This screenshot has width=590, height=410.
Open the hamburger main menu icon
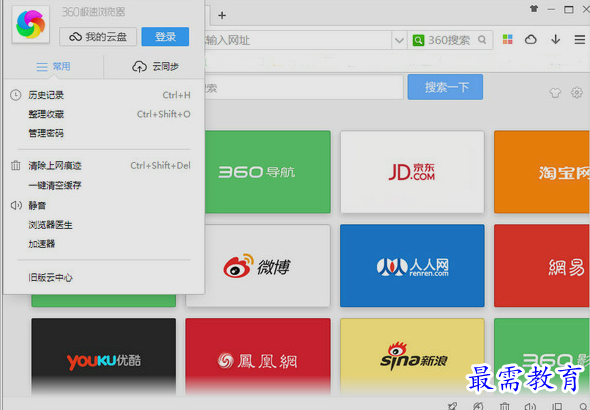pyautogui.click(x=580, y=39)
